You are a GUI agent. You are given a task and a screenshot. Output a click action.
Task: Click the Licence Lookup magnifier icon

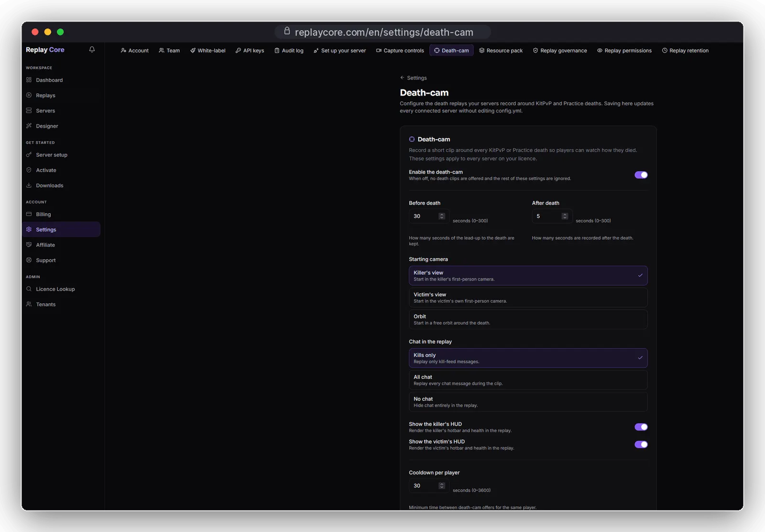click(x=29, y=289)
